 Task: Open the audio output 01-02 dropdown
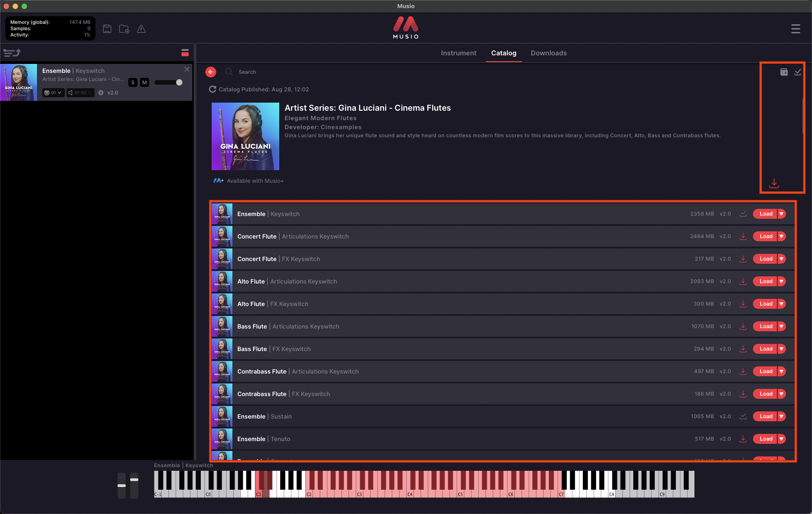(80, 93)
